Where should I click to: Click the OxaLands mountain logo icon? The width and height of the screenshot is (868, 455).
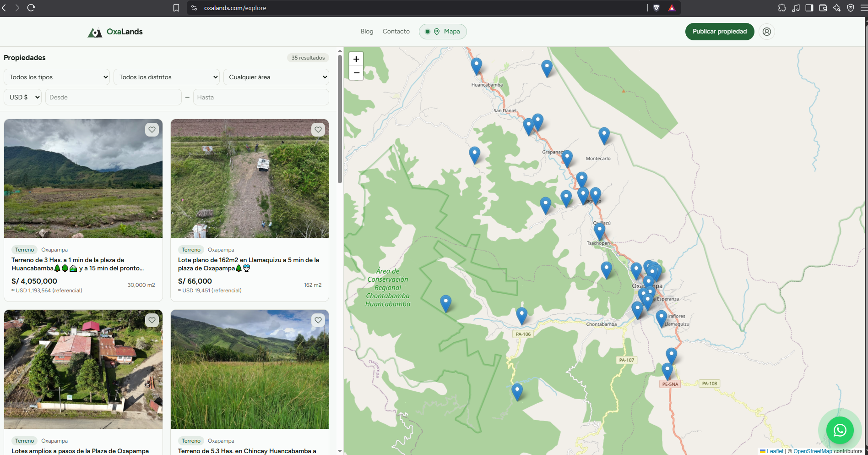[95, 32]
